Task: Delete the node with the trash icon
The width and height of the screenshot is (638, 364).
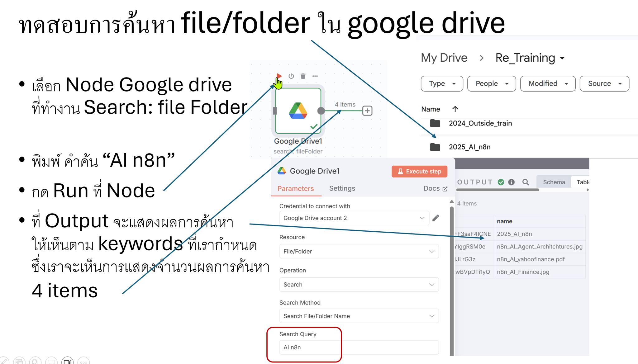Action: 303,76
